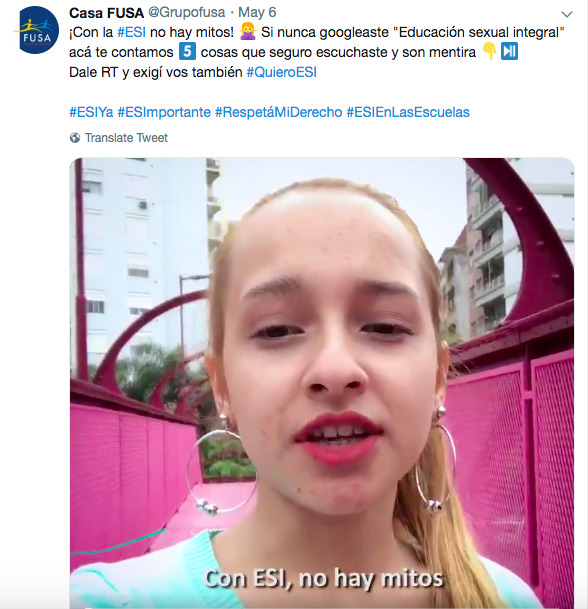Play the embedded tweet video

tap(322, 383)
